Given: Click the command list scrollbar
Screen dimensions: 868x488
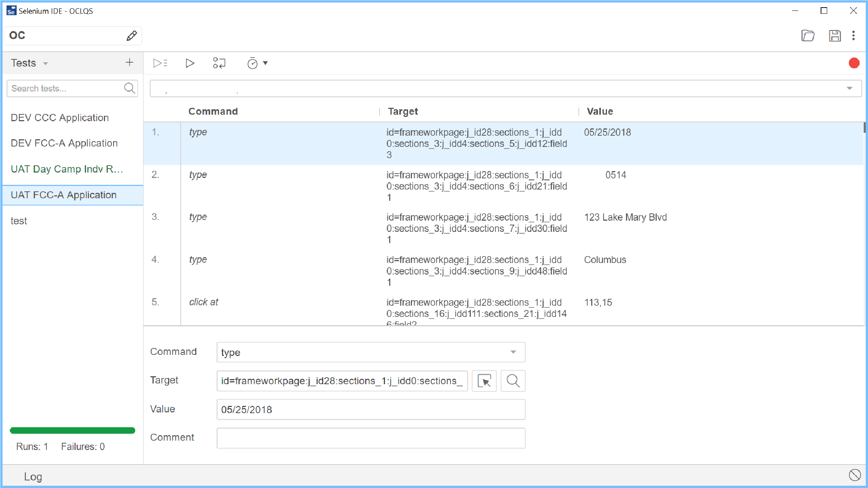Looking at the screenshot, I should (864, 128).
